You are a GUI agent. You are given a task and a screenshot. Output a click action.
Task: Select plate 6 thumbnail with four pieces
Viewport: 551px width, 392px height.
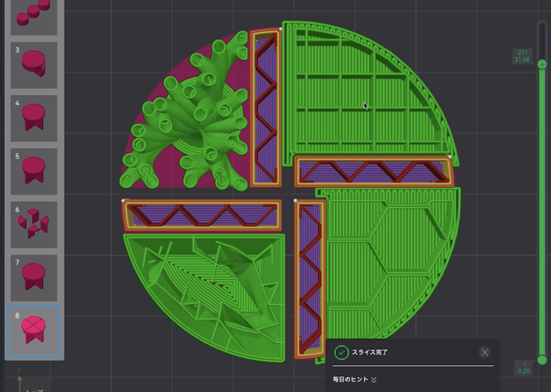point(34,225)
